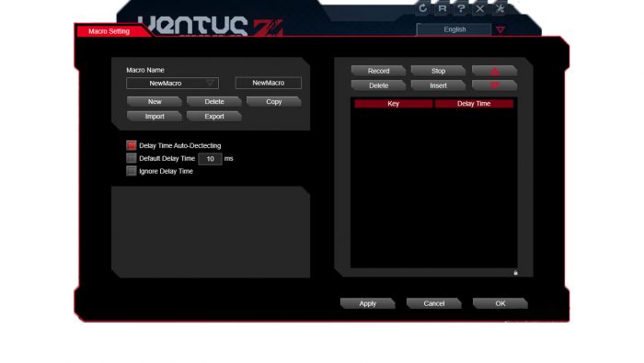Open help with the question mark icon
This screenshot has height=363, width=644.
(461, 8)
